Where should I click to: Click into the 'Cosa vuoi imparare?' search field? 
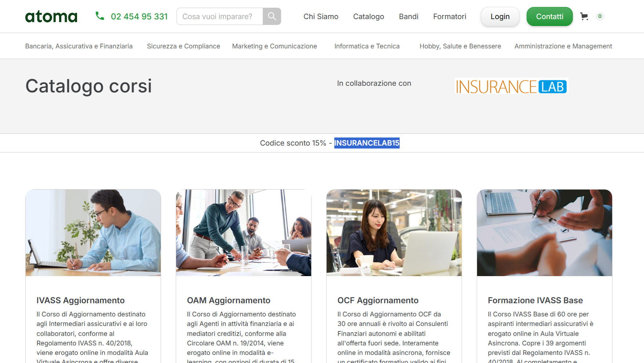[220, 16]
